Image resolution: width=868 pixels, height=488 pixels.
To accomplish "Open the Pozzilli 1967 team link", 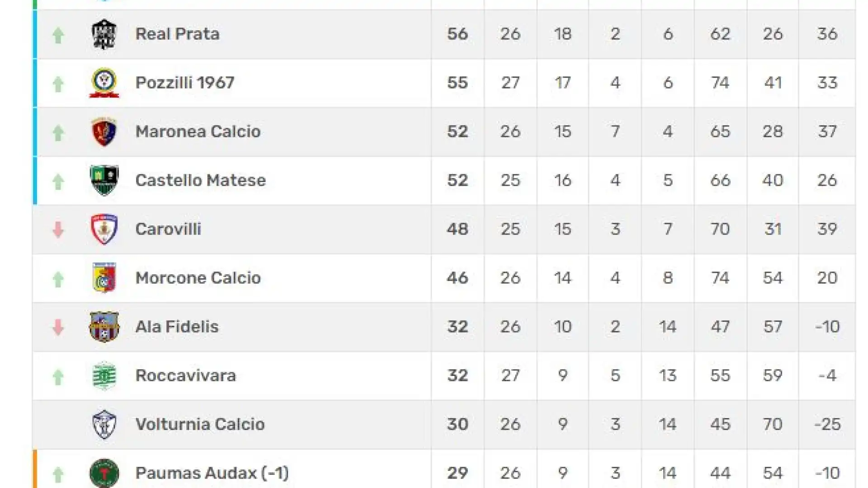I will pyautogui.click(x=185, y=83).
